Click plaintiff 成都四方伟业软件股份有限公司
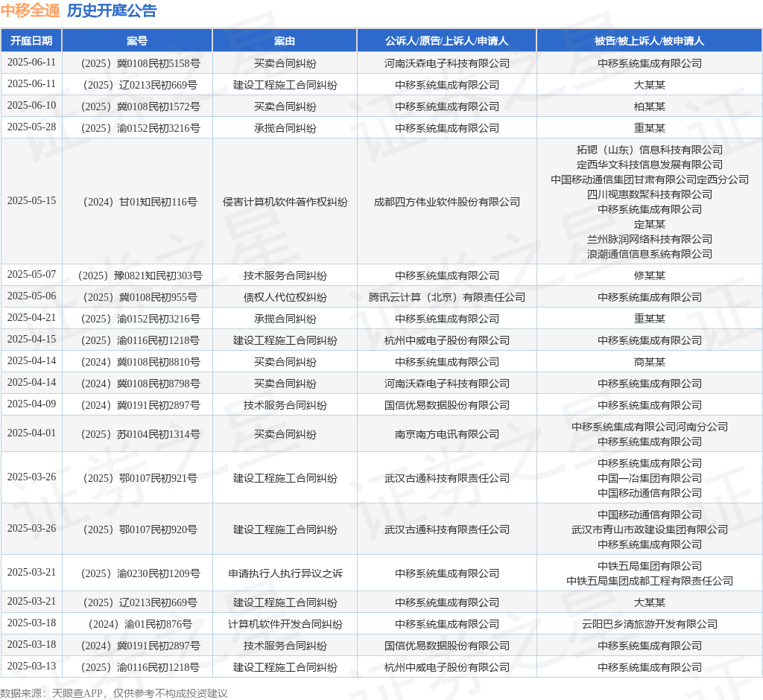The width and height of the screenshot is (763, 700). 447,202
